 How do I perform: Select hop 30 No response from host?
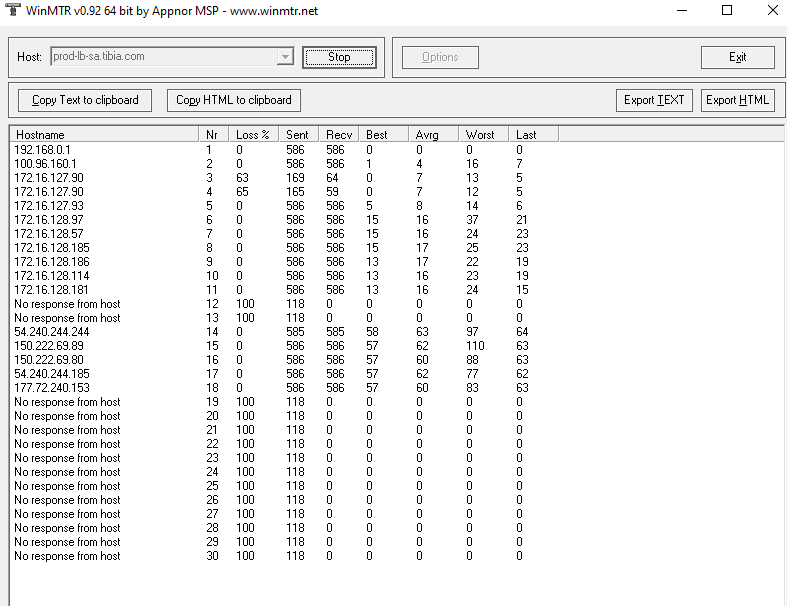tap(67, 556)
